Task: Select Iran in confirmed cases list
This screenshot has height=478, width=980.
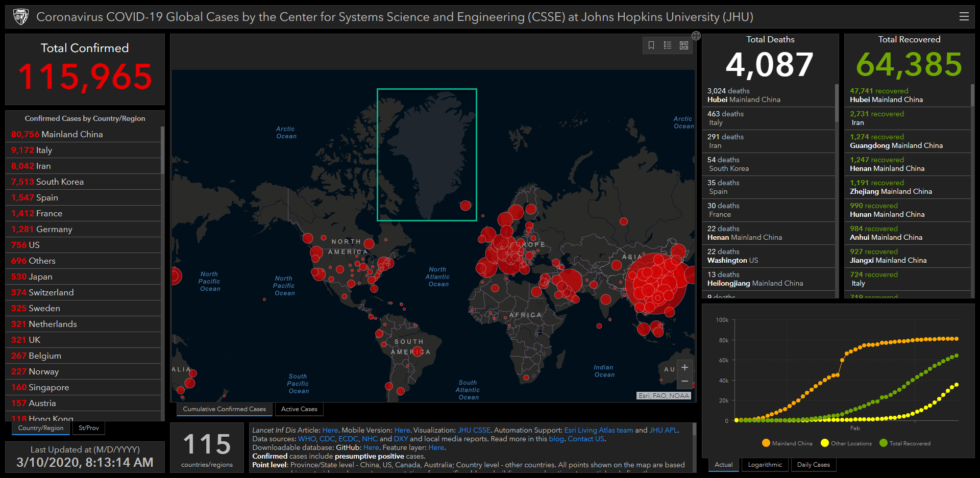Action: click(x=84, y=166)
